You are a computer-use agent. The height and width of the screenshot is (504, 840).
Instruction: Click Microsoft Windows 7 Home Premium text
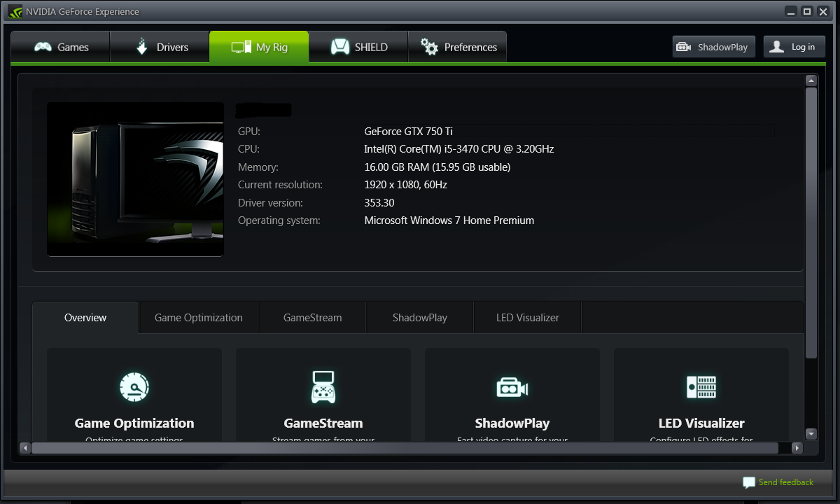pos(449,220)
